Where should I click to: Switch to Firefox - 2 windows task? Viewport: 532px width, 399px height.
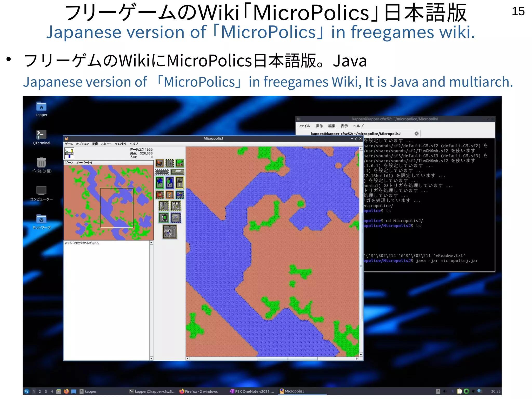(199, 391)
